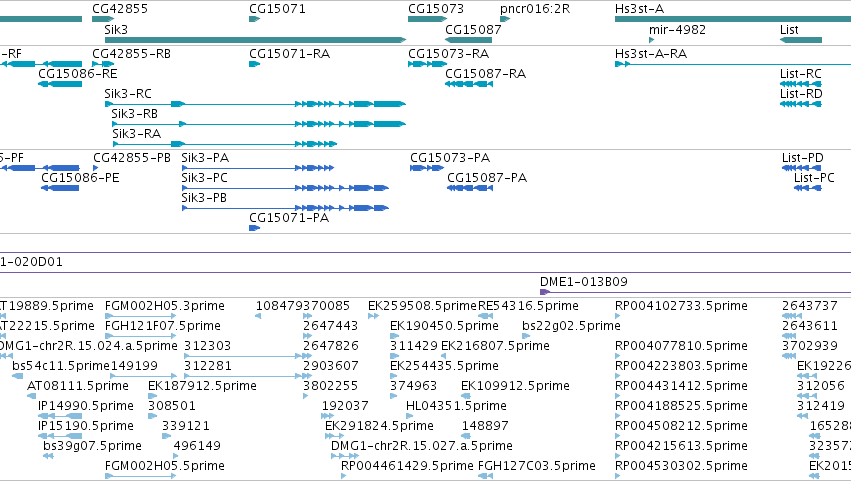Click the RP004461429.5prime EST label
This screenshot has width=851, height=481.
[407, 467]
